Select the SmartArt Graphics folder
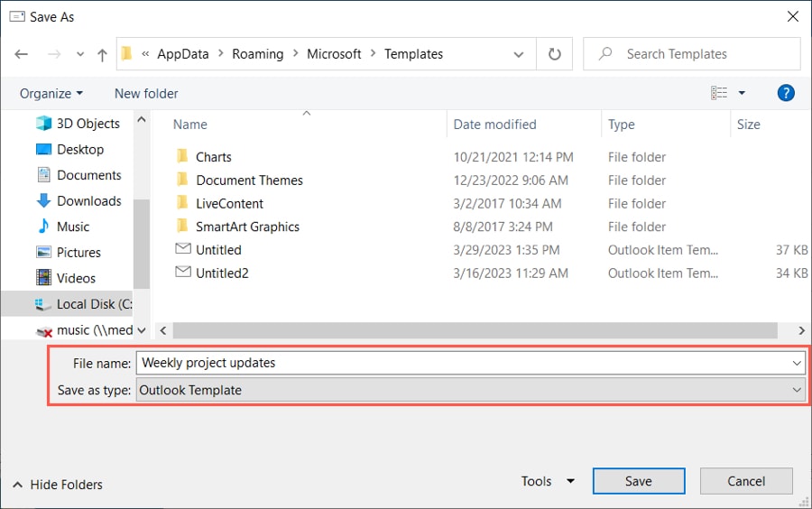 (x=247, y=227)
